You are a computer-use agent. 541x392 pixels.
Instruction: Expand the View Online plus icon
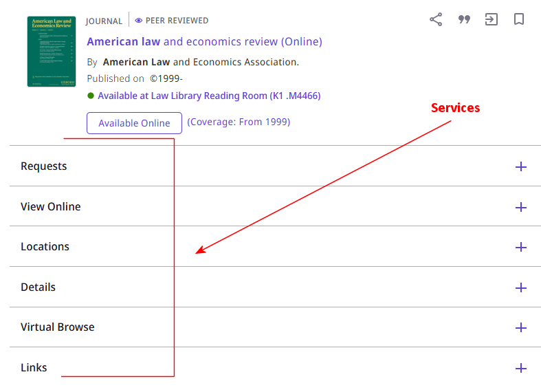pos(520,208)
